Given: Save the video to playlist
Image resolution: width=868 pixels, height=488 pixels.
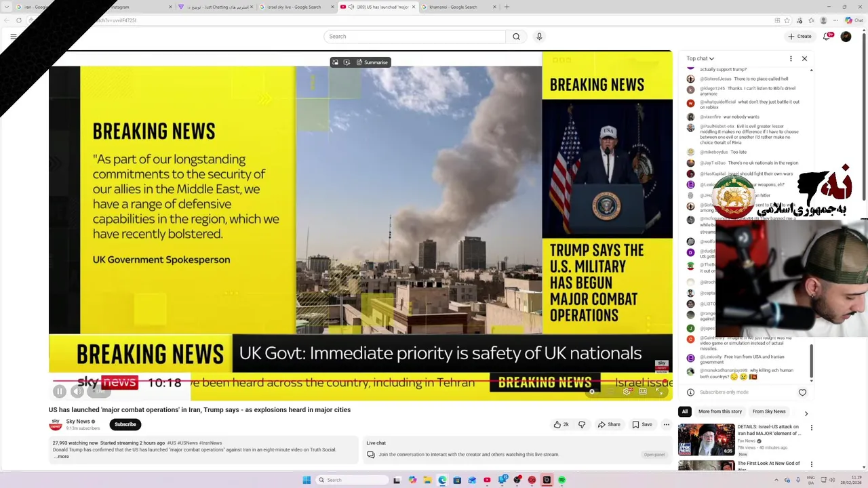Looking at the screenshot, I should (642, 424).
